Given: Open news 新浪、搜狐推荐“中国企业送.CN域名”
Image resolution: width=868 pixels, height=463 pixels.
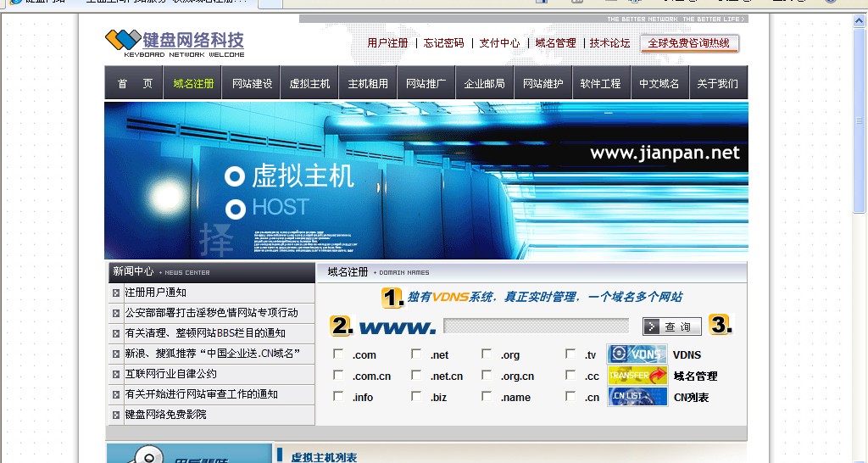Looking at the screenshot, I should pyautogui.click(x=213, y=354).
